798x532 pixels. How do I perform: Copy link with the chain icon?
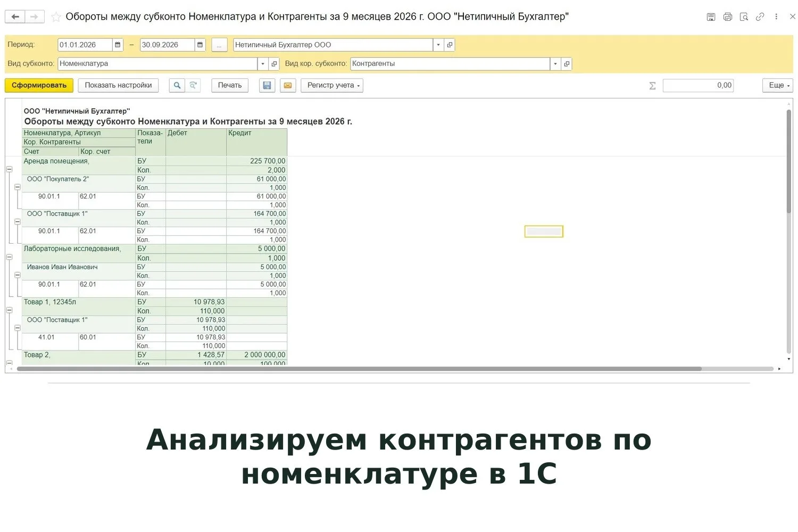click(760, 17)
